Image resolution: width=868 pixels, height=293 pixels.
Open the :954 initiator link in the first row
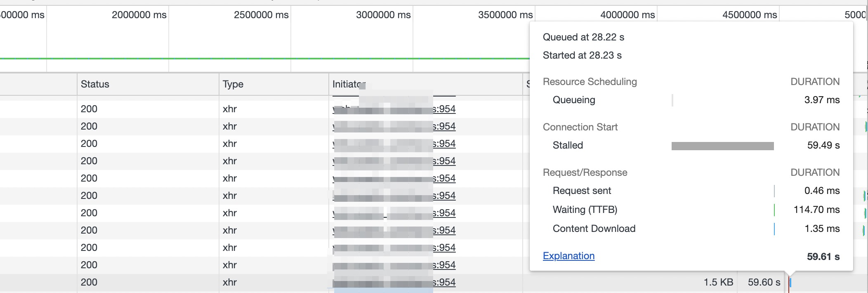(444, 109)
